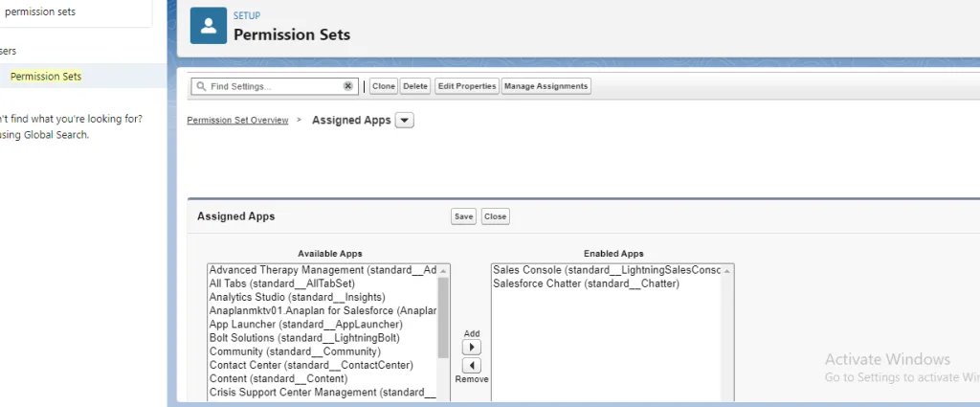
Task: Select Crisis Support Center Management app
Action: [x=323, y=393]
